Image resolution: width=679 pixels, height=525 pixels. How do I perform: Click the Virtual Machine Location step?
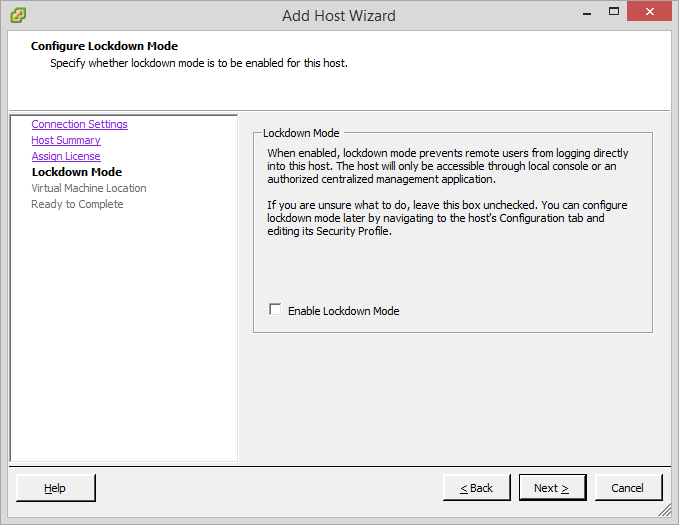(88, 188)
